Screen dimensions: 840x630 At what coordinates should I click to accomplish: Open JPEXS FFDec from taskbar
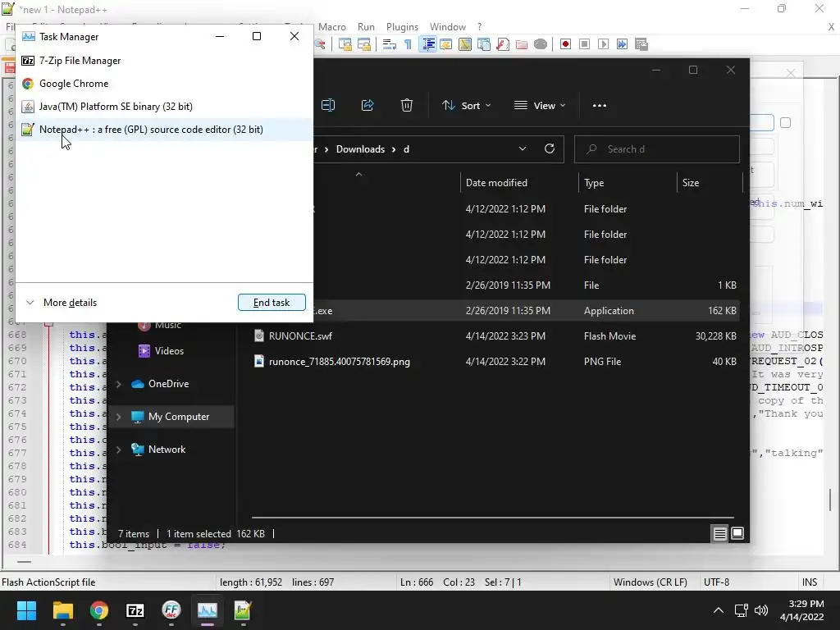171,610
